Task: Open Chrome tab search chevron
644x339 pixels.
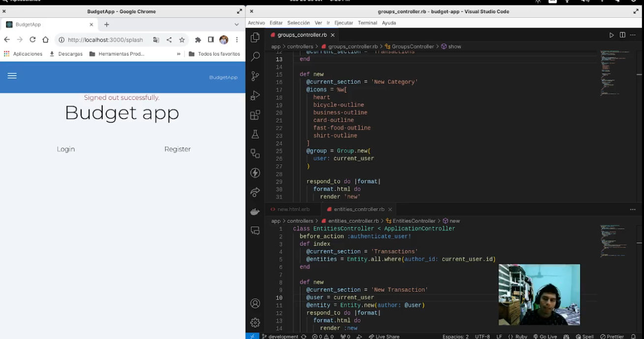Action: (x=236, y=24)
